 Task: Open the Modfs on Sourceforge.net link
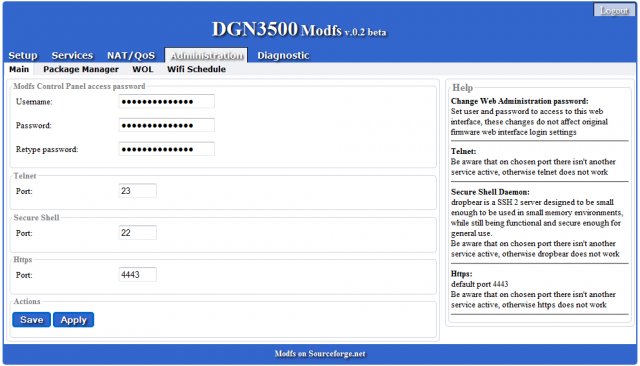(x=320, y=354)
